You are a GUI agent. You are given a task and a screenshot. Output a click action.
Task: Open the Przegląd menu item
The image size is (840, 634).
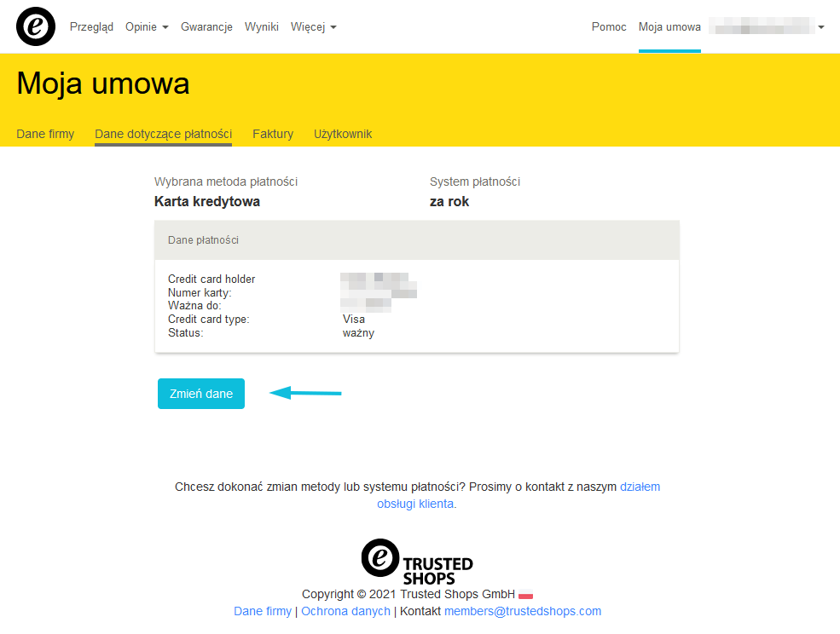coord(91,27)
